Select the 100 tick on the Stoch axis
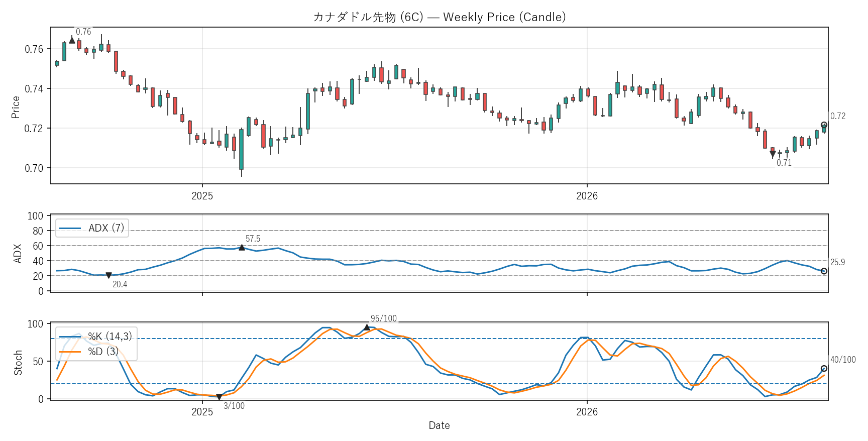The image size is (868, 441). coord(35,324)
